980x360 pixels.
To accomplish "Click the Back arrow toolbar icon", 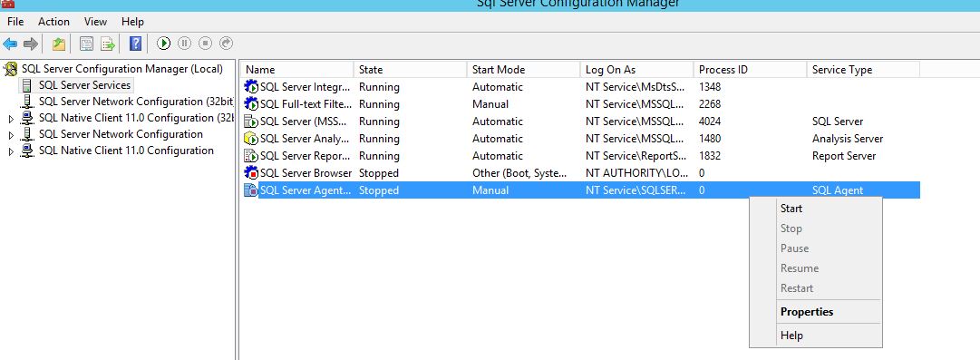I will pyautogui.click(x=10, y=44).
